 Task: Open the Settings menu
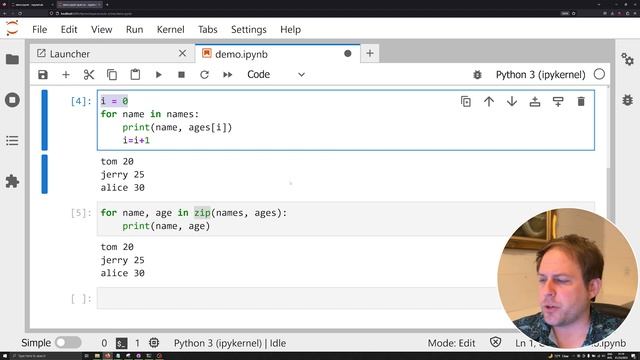(249, 29)
